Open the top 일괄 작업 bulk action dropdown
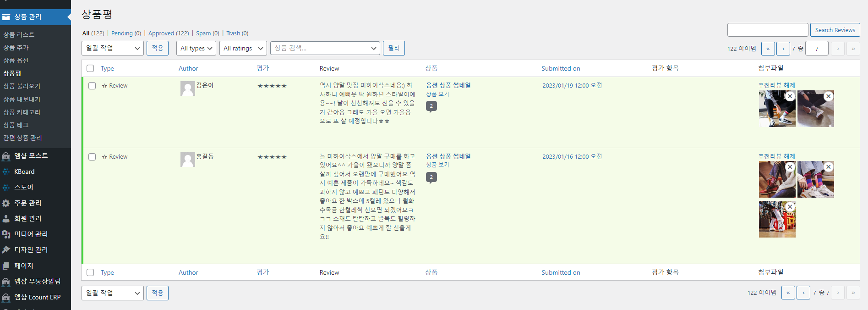868x310 pixels. 113,48
